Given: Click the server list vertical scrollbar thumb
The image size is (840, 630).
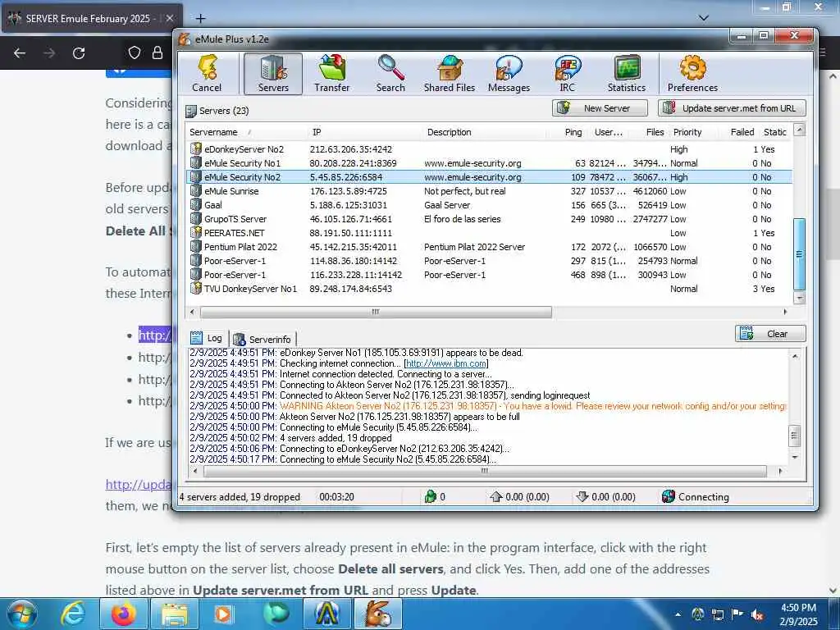Looking at the screenshot, I should click(799, 254).
